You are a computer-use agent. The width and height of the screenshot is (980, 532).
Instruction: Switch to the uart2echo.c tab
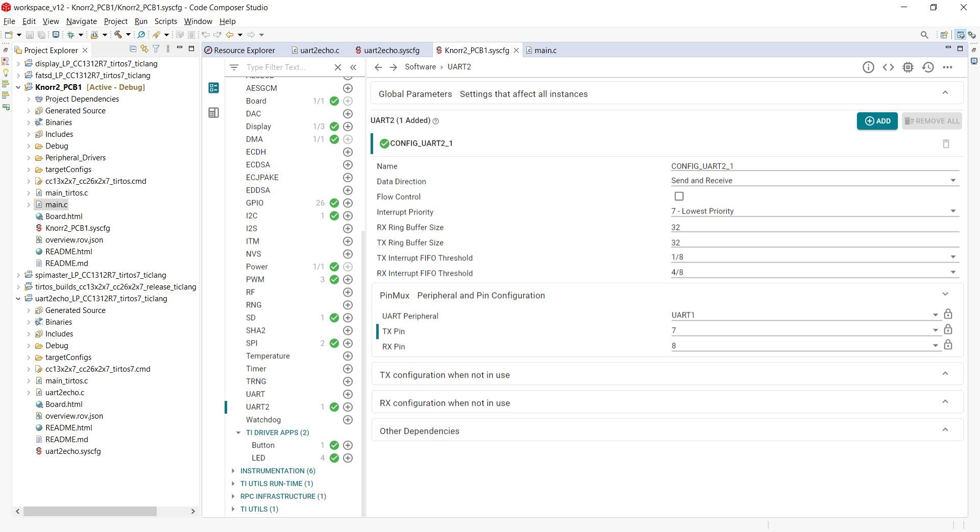tap(315, 51)
